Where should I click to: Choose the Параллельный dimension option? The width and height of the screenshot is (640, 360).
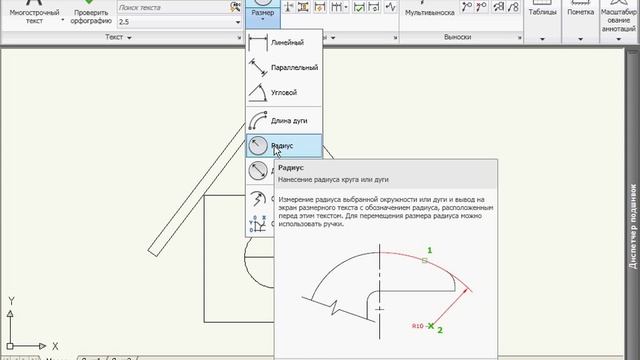tap(284, 67)
